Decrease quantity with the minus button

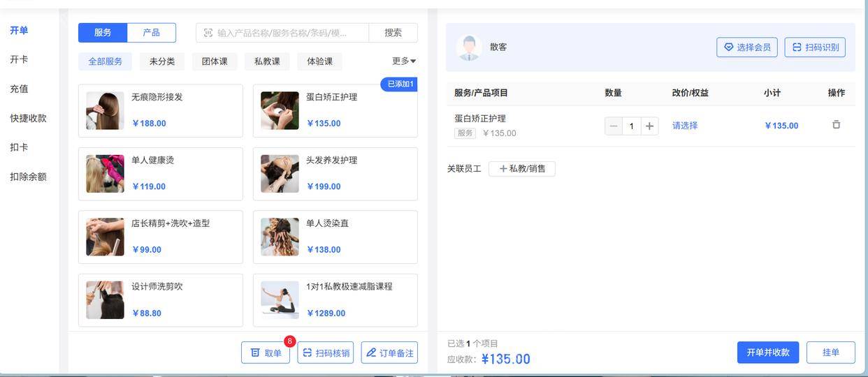(x=614, y=126)
